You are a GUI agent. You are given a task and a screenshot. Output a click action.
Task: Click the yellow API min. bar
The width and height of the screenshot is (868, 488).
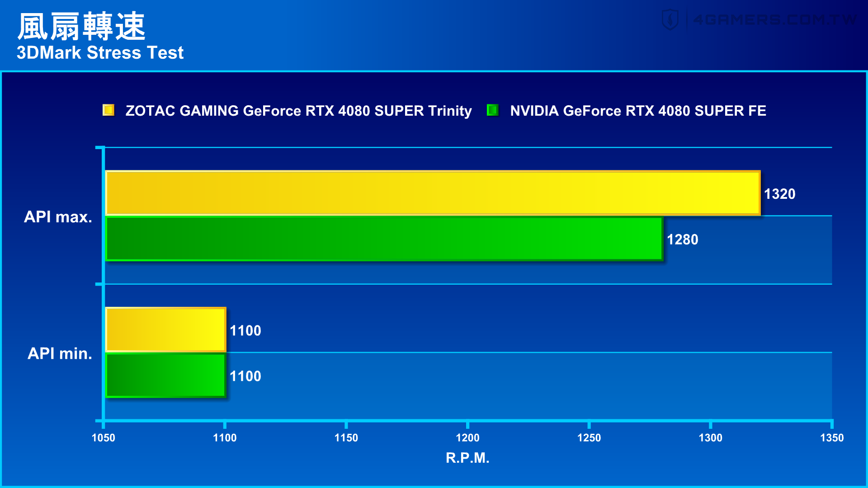165,330
